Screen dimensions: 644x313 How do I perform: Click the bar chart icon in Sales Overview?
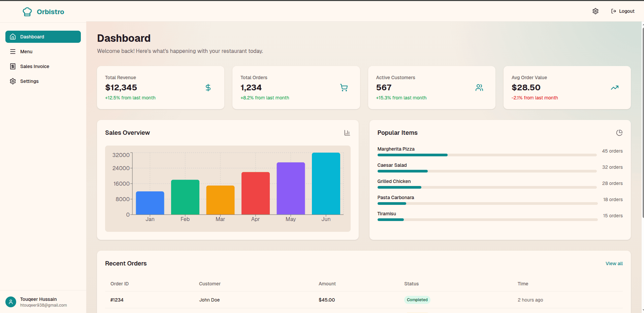pos(347,133)
